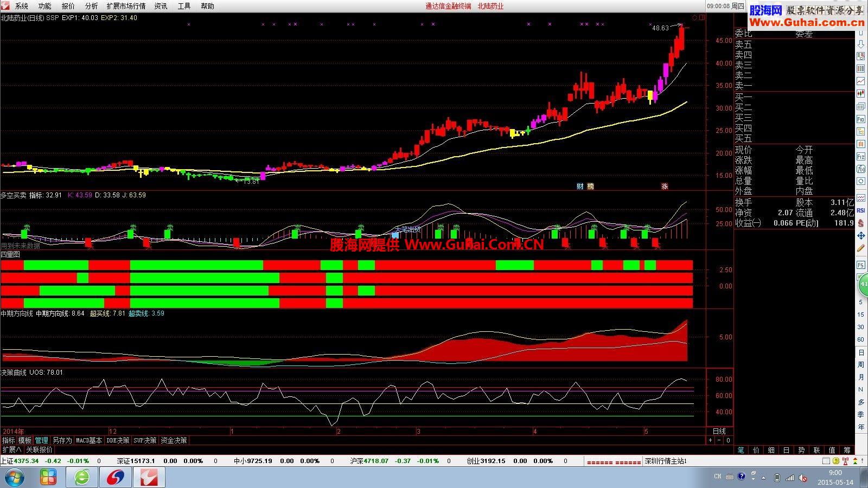Select the 筹 tab at bottom right

(847, 450)
